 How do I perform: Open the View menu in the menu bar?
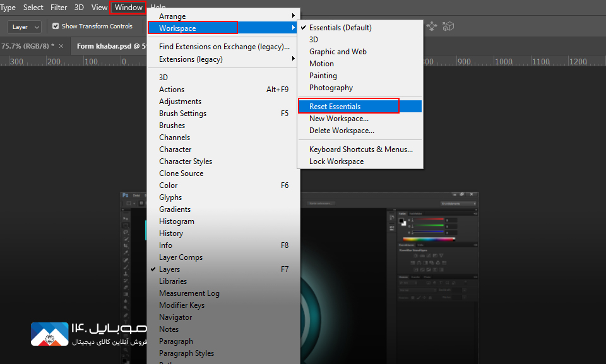[99, 8]
